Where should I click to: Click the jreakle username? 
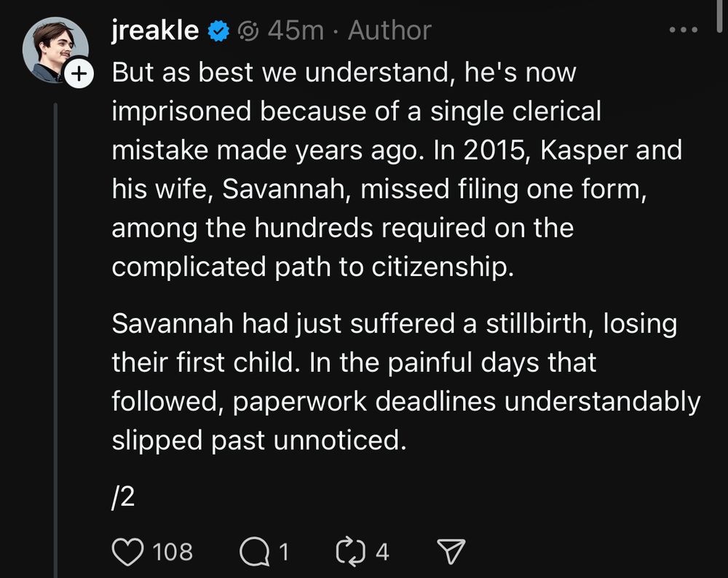155,31
